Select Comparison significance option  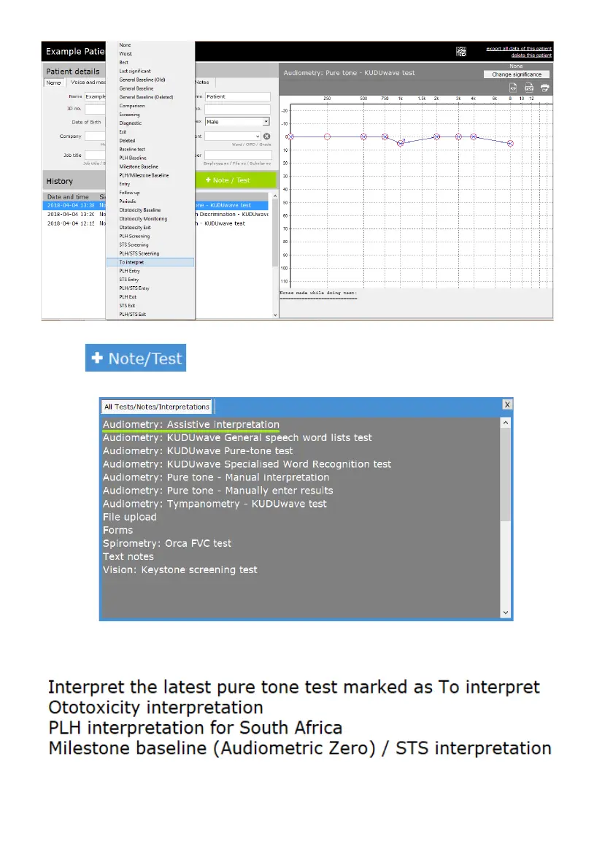coord(132,106)
